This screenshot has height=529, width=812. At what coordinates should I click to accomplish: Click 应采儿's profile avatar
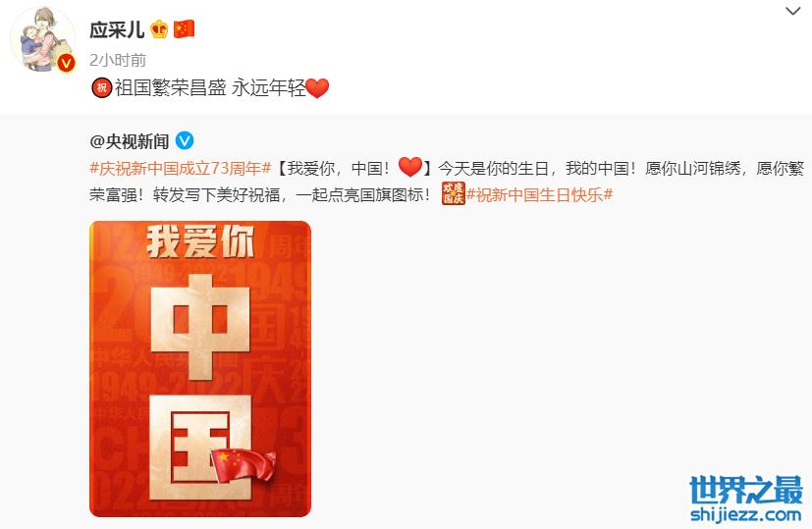[43, 39]
